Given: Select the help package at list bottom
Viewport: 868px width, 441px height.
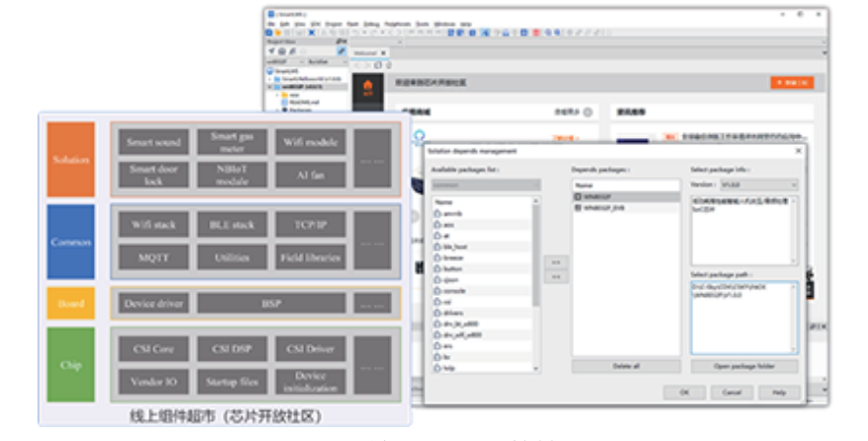Looking at the screenshot, I should tap(481, 368).
